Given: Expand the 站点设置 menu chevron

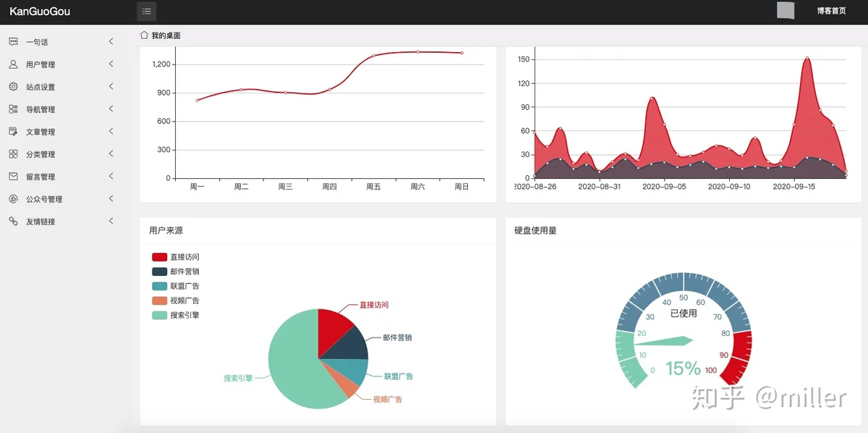Looking at the screenshot, I should coord(111,87).
